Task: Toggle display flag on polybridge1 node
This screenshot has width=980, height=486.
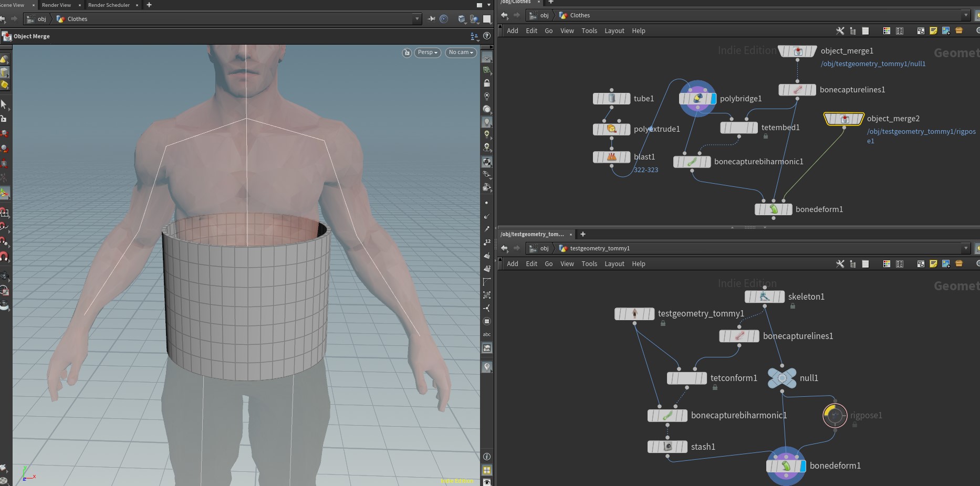Action: click(x=713, y=98)
